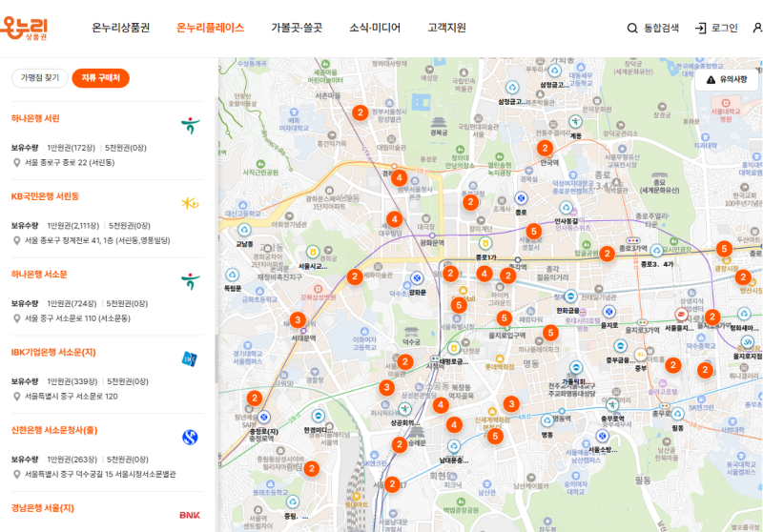Image resolution: width=763 pixels, height=532 pixels.
Task: Click cluster 2 near 방산시장
Action: pos(743,277)
